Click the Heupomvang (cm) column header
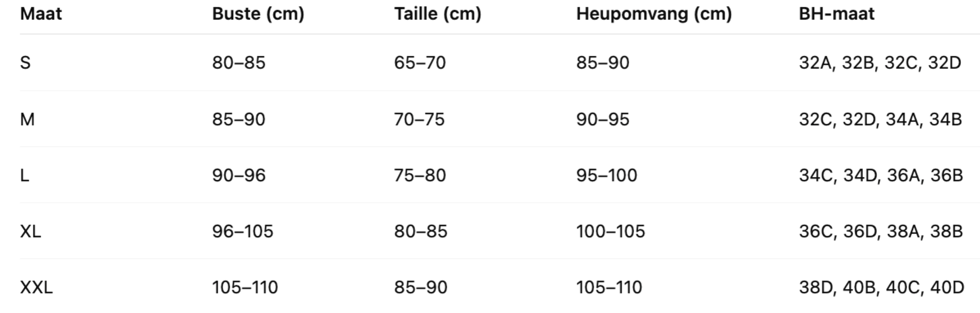The width and height of the screenshot is (980, 313). click(x=654, y=14)
